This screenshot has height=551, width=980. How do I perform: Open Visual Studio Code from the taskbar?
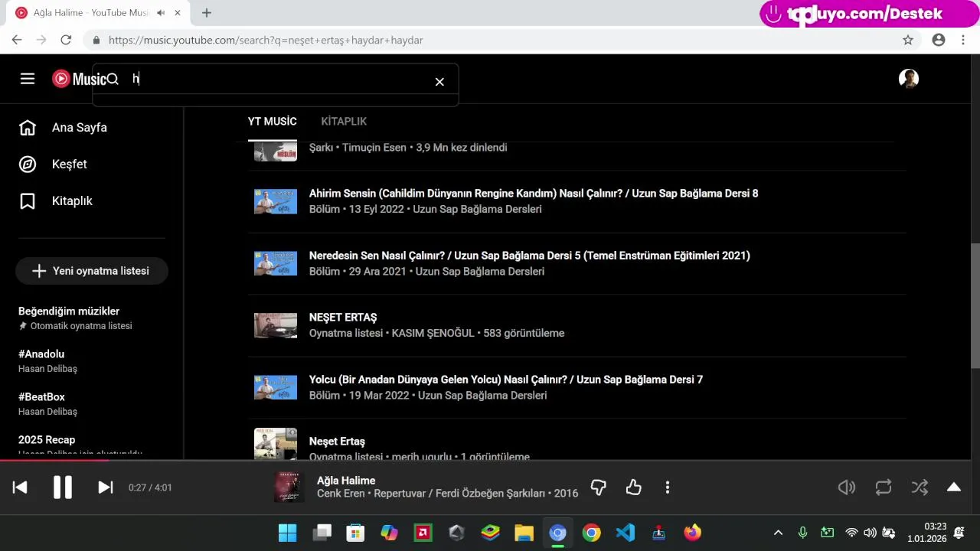coord(625,533)
